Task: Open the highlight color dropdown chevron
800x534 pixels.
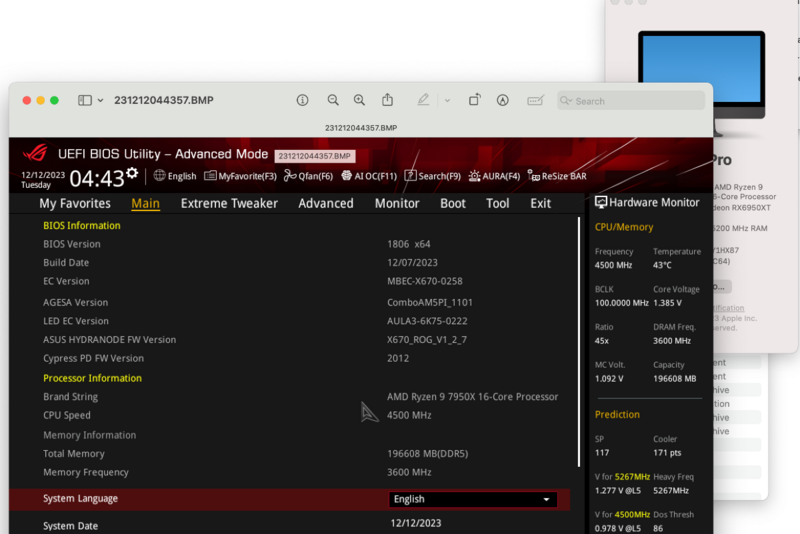Action: [446, 100]
